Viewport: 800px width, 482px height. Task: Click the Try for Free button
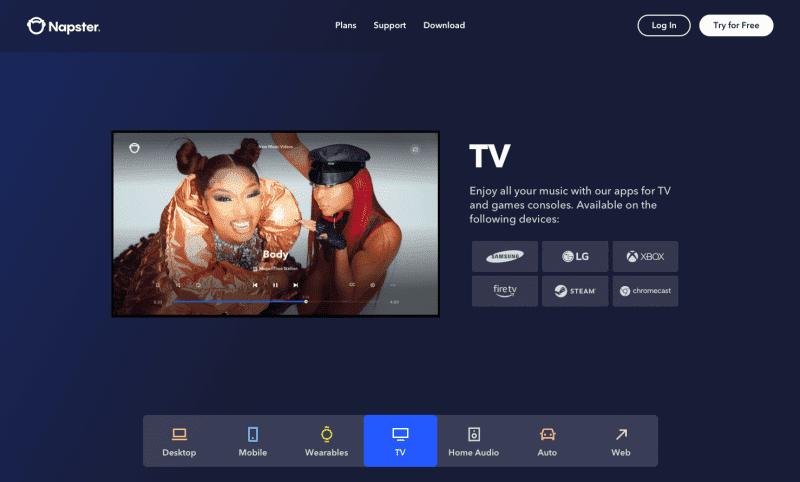[x=736, y=26]
